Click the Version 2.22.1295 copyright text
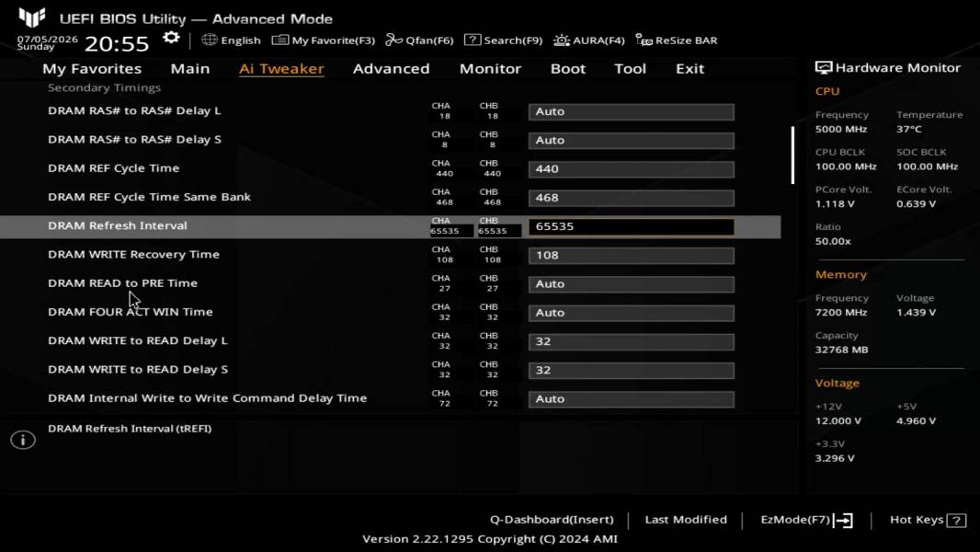The height and width of the screenshot is (552, 980). tap(490, 539)
